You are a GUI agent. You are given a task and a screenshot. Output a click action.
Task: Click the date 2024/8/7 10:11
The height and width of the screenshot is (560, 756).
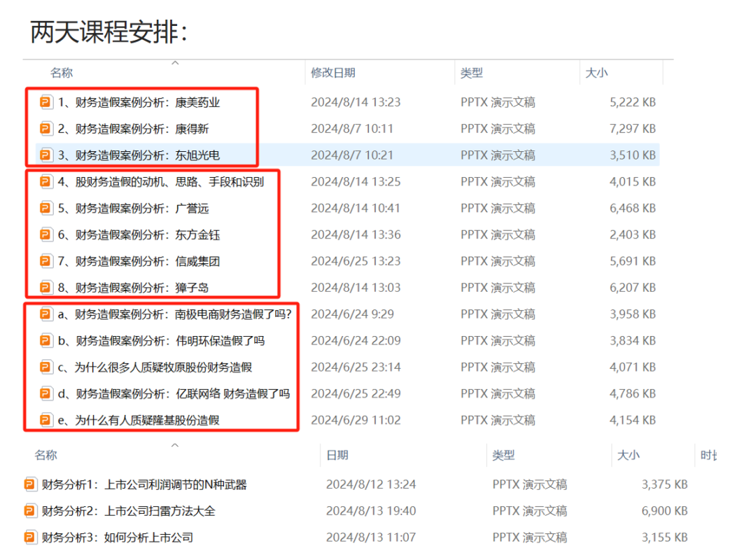(352, 129)
